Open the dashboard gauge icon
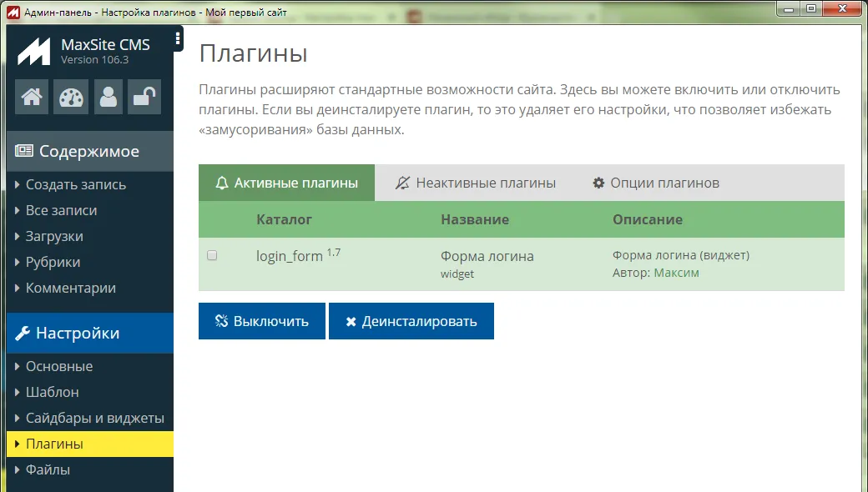Image resolution: width=868 pixels, height=492 pixels. click(x=71, y=98)
